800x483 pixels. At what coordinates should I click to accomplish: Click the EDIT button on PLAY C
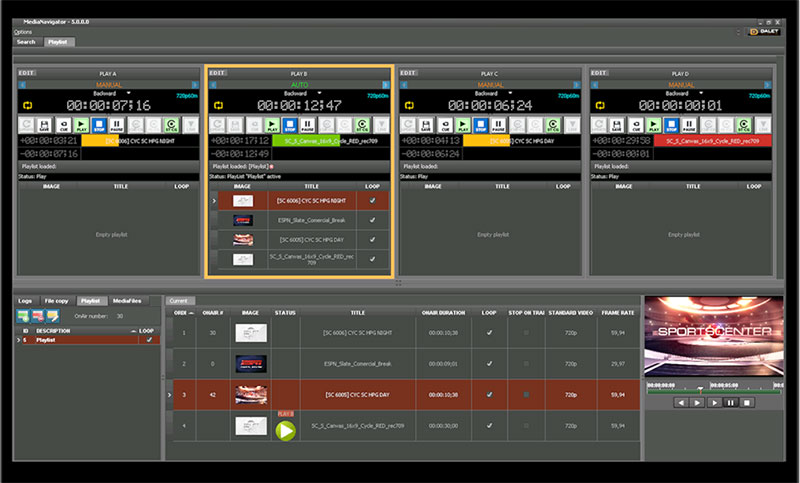point(408,73)
